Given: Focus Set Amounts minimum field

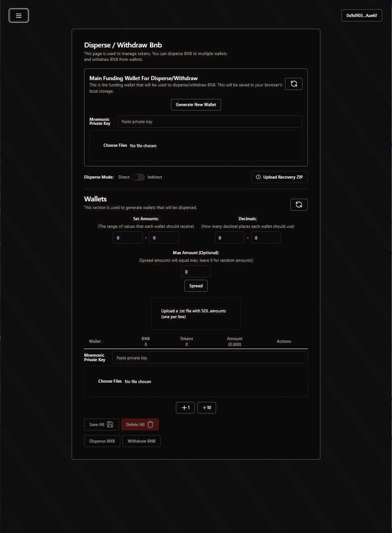Looking at the screenshot, I should [x=128, y=238].
